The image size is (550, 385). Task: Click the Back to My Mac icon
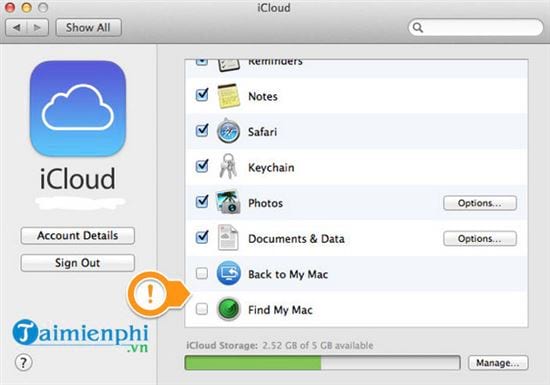(x=228, y=273)
